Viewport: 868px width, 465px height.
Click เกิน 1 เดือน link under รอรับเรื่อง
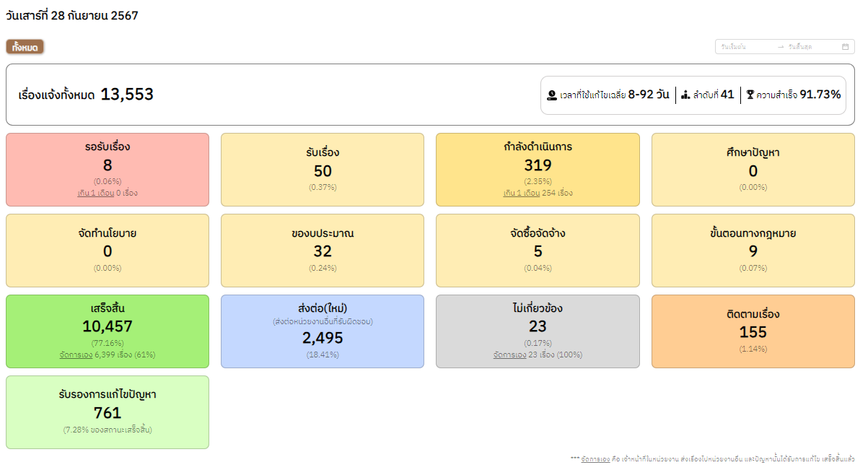[95, 194]
